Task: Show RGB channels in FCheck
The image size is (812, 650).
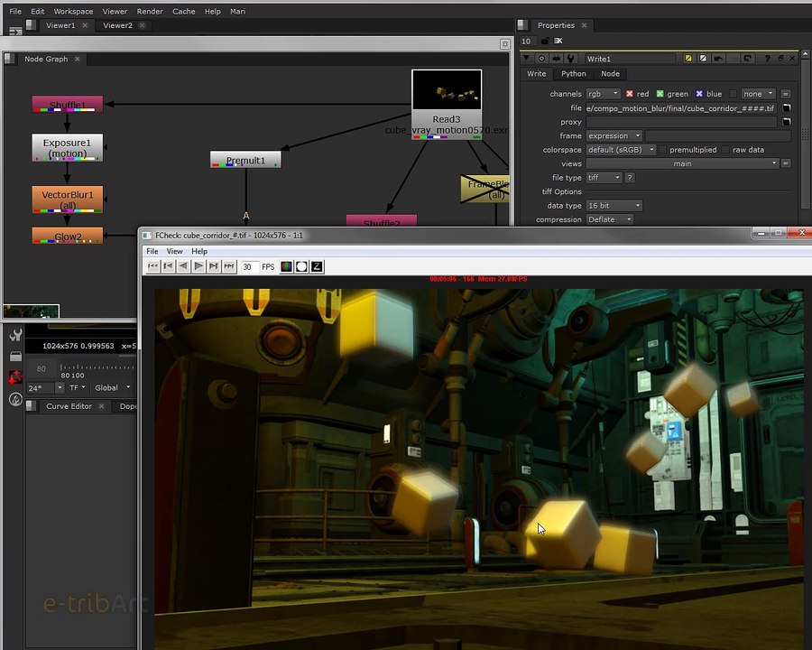Action: click(286, 266)
